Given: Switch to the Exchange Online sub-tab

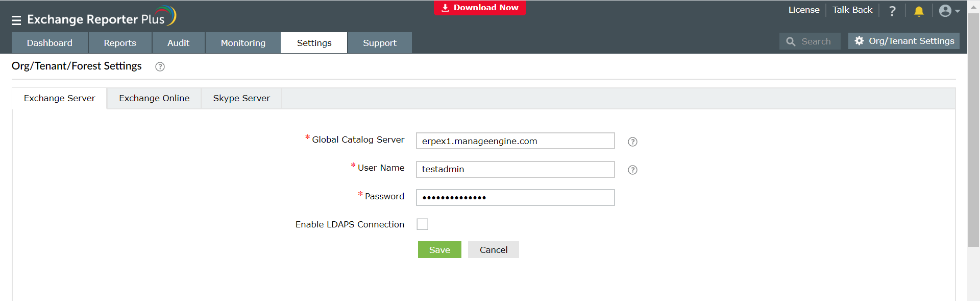Looking at the screenshot, I should (x=154, y=98).
